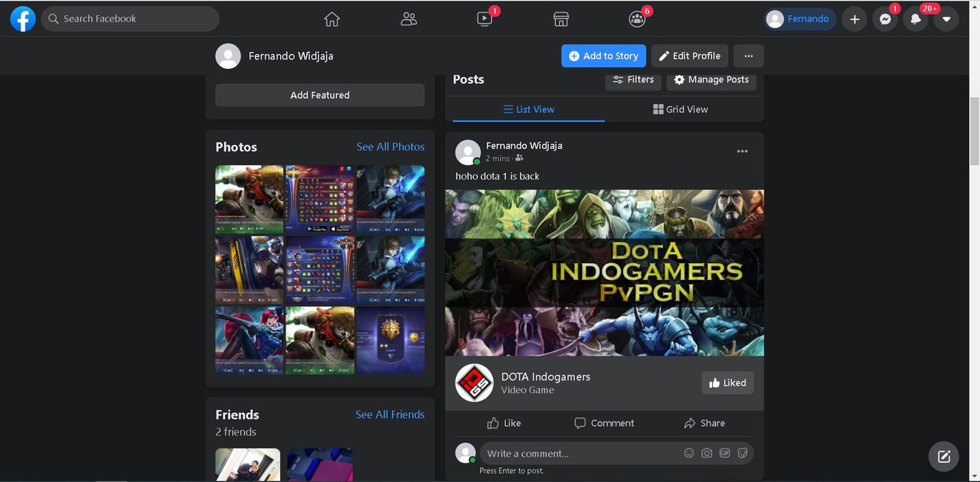This screenshot has height=482, width=980.
Task: Click Add to Story button
Action: click(x=603, y=56)
